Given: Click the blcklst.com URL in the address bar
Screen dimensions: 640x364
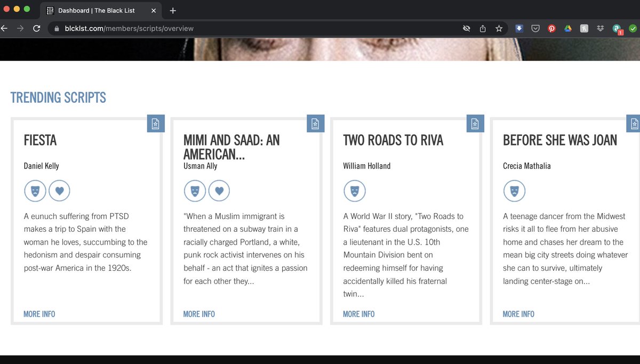Looking at the screenshot, I should click(129, 29).
